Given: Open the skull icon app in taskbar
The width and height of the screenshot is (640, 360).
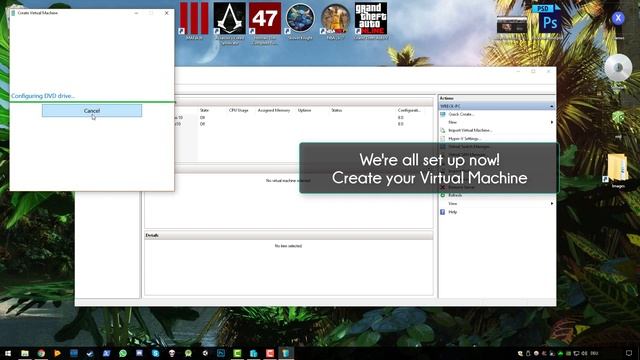Looking at the screenshot, I should (x=172, y=353).
